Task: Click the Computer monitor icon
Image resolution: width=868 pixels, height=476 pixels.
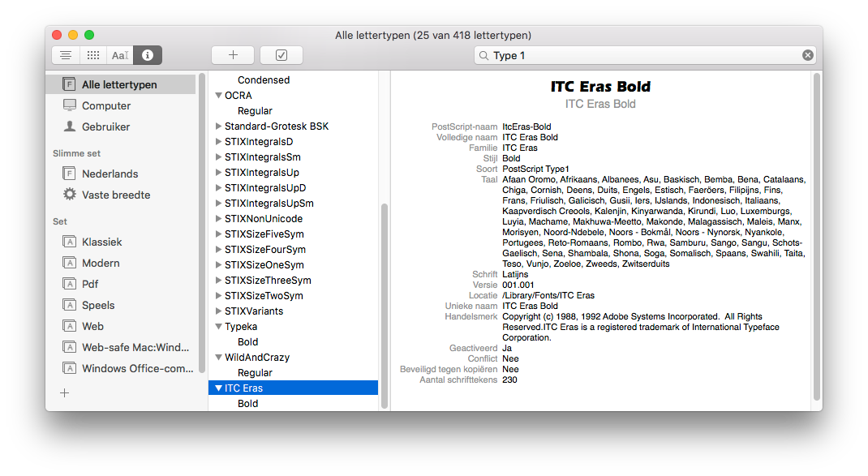Action: [69, 105]
